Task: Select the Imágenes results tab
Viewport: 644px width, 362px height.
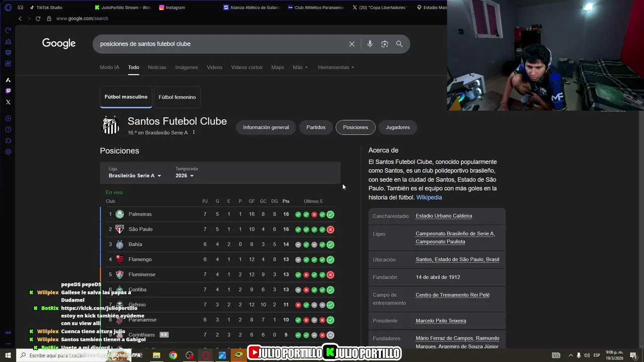Action: pos(186,67)
